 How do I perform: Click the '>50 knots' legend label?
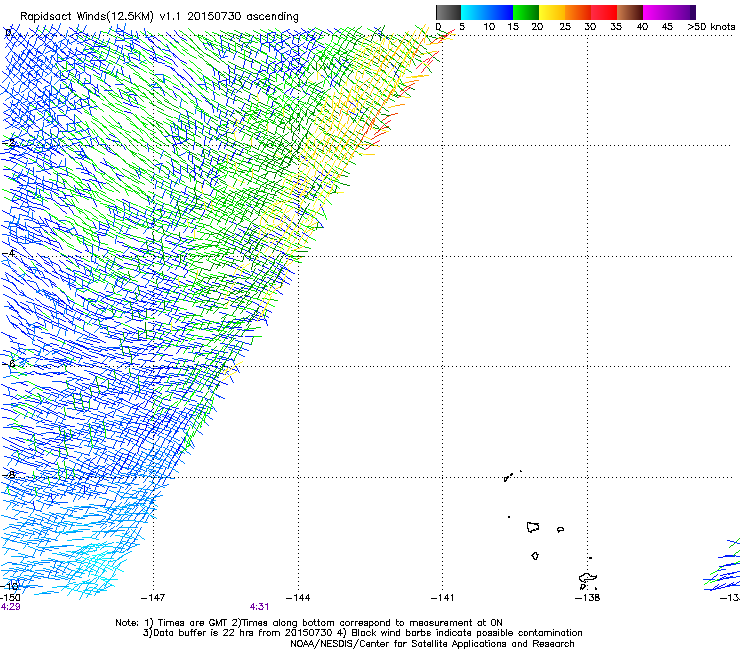tap(711, 27)
